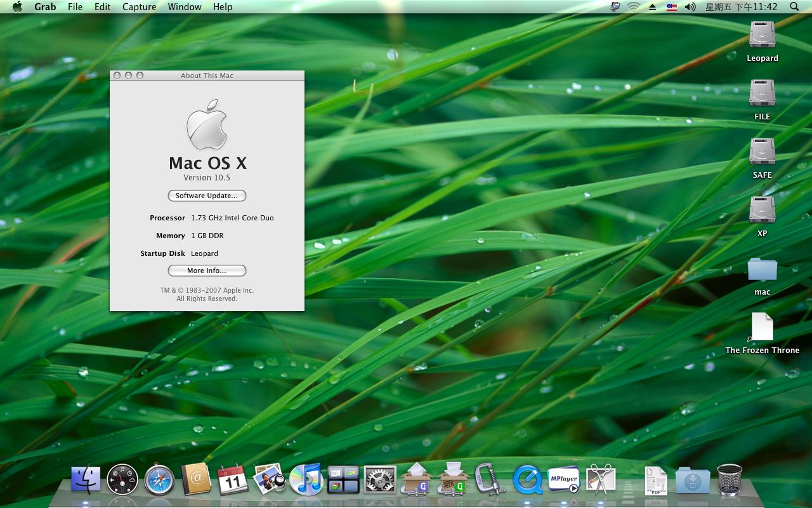
Task: Open the Grab application menu
Action: click(x=45, y=6)
